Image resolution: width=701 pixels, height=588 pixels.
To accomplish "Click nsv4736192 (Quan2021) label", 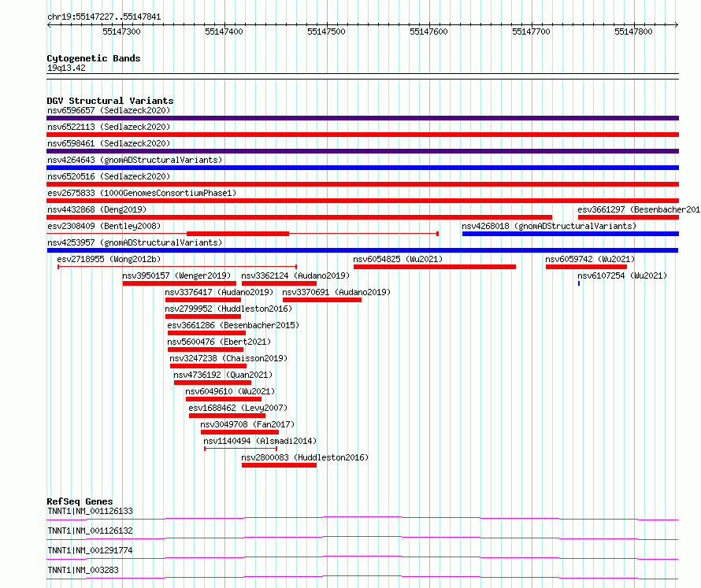I will point(223,375).
